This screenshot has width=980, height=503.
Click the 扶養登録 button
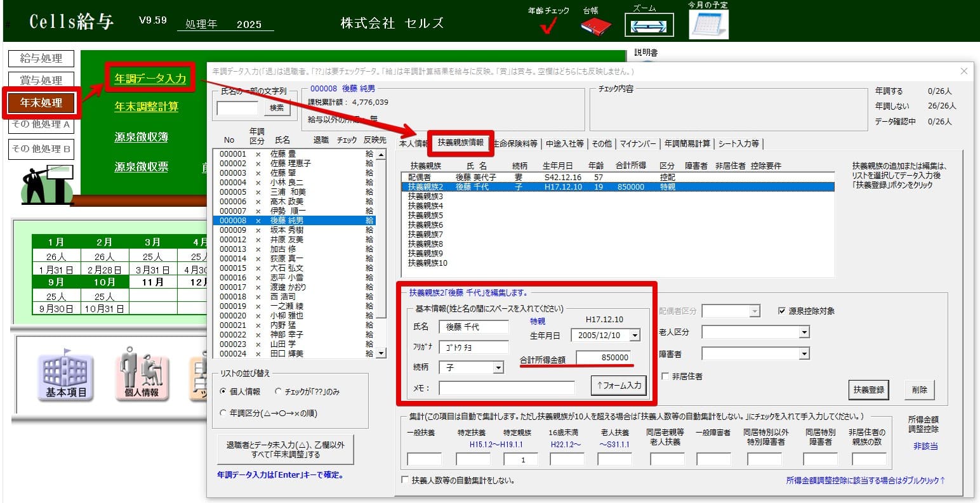pos(869,389)
